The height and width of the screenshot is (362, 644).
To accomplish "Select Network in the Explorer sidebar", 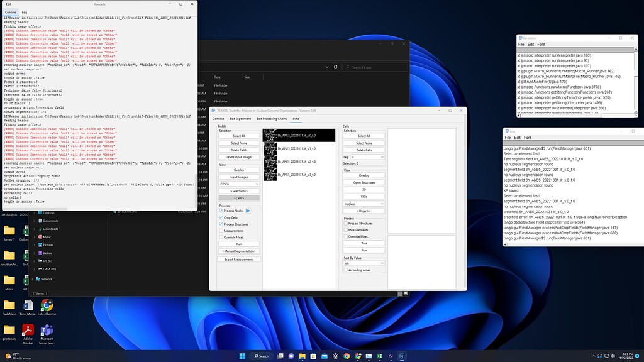I will click(x=45, y=279).
